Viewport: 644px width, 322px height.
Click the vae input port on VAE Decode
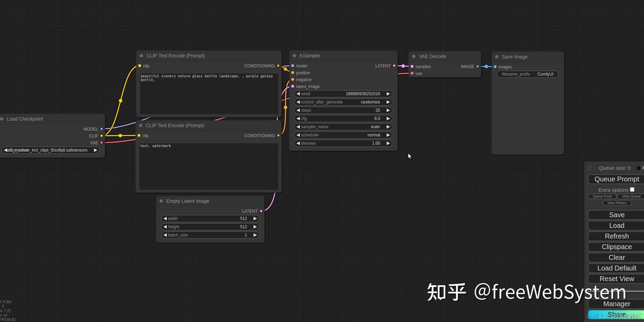point(412,73)
